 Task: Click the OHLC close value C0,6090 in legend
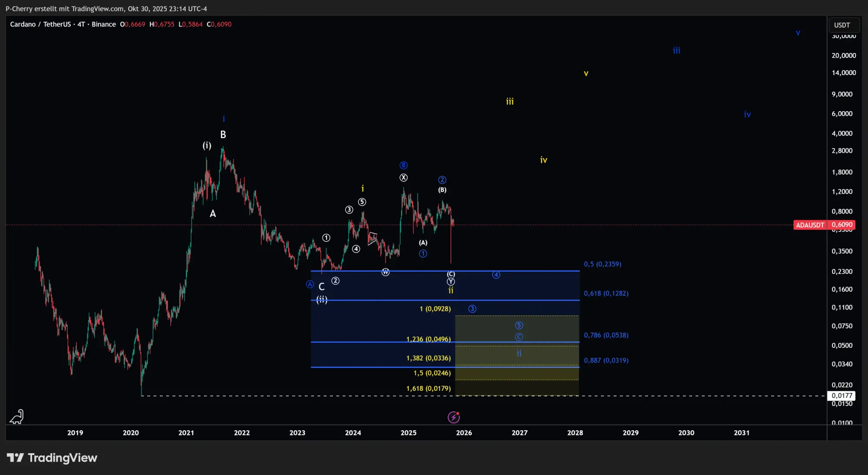coord(220,24)
